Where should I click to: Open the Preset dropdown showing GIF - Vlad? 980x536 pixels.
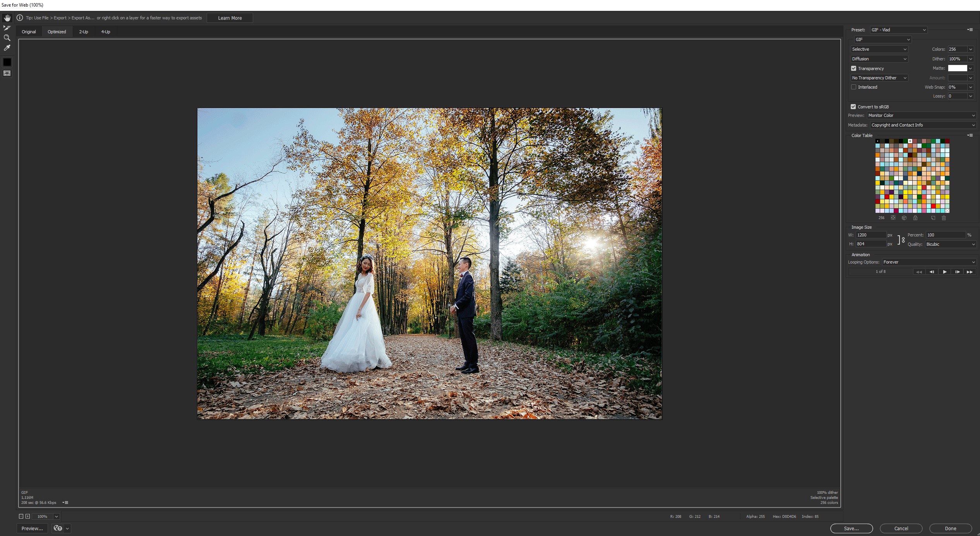coord(898,30)
